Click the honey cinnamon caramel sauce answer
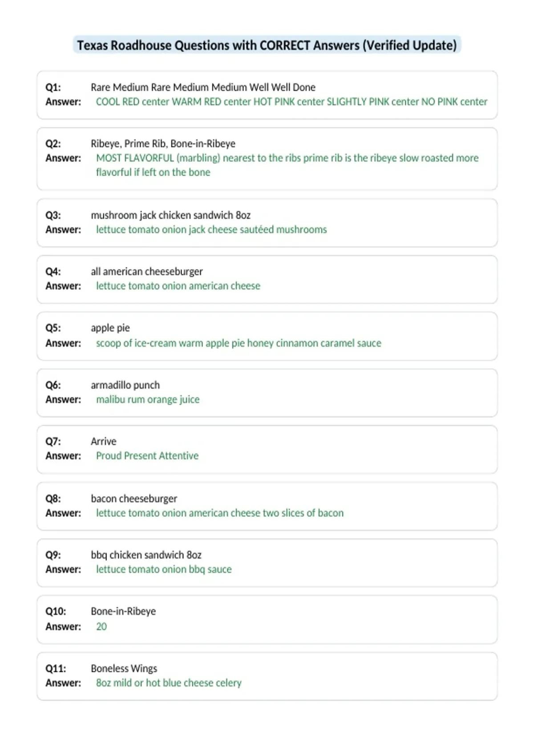Screen dimensions: 534x756 tap(239, 343)
